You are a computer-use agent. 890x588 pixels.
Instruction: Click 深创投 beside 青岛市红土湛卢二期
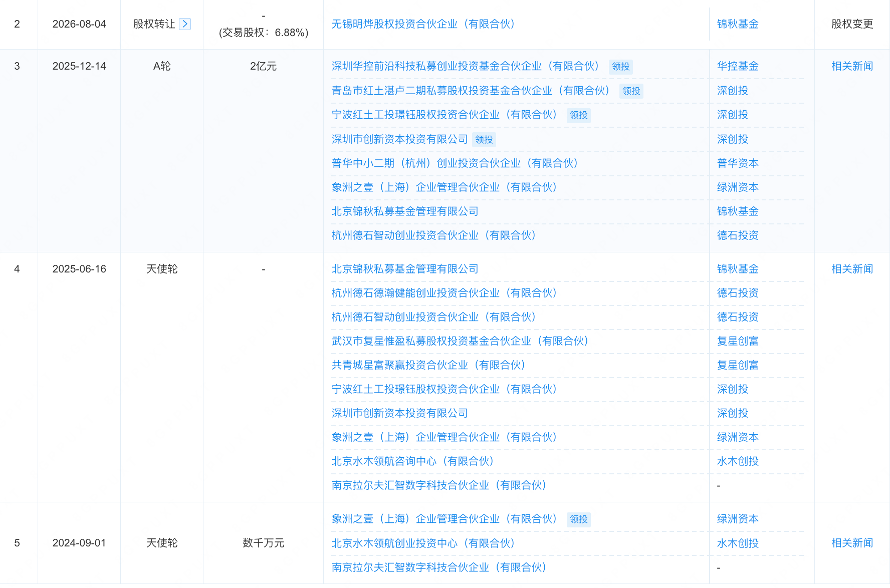733,91
